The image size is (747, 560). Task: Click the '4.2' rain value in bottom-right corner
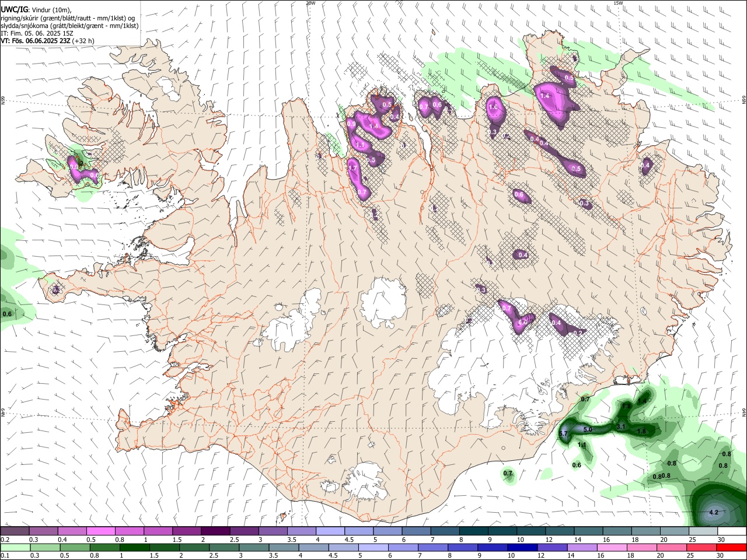coord(713,512)
